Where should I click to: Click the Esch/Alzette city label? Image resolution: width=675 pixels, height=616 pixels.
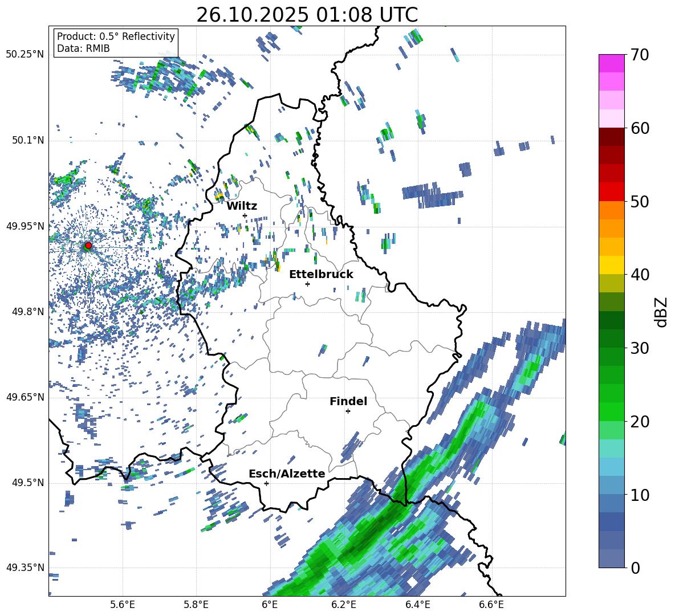(x=287, y=474)
